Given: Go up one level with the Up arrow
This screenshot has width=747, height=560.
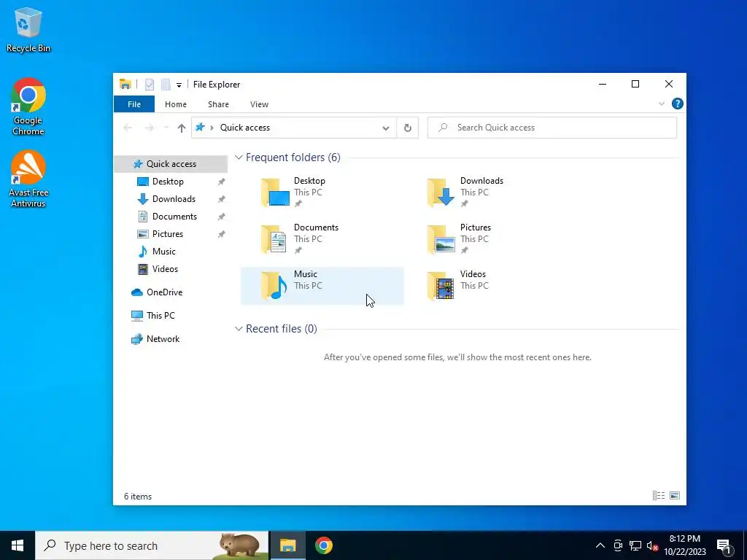Looking at the screenshot, I should point(181,128).
